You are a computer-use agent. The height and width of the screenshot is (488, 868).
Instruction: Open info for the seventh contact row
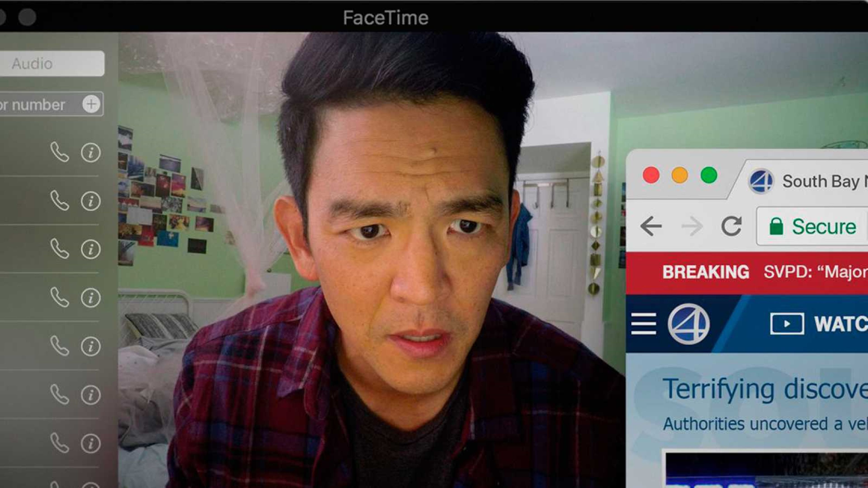91,443
